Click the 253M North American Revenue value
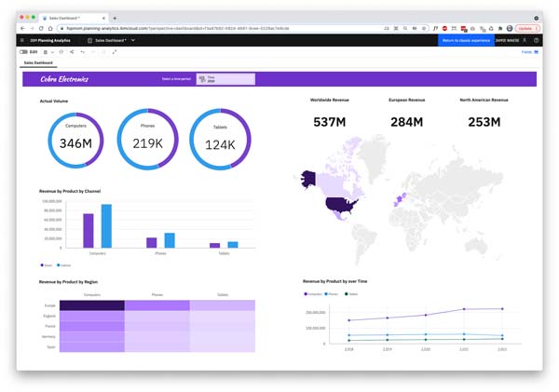This screenshot has height=392, width=559. pos(484,122)
